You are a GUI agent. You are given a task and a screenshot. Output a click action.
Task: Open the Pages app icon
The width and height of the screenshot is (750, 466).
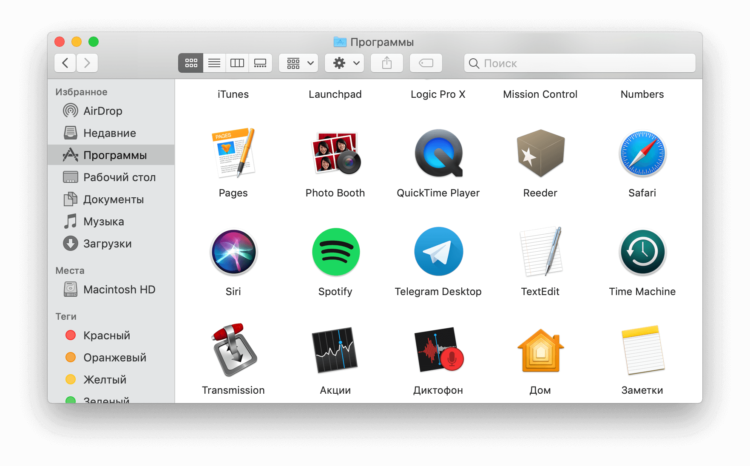pyautogui.click(x=233, y=154)
